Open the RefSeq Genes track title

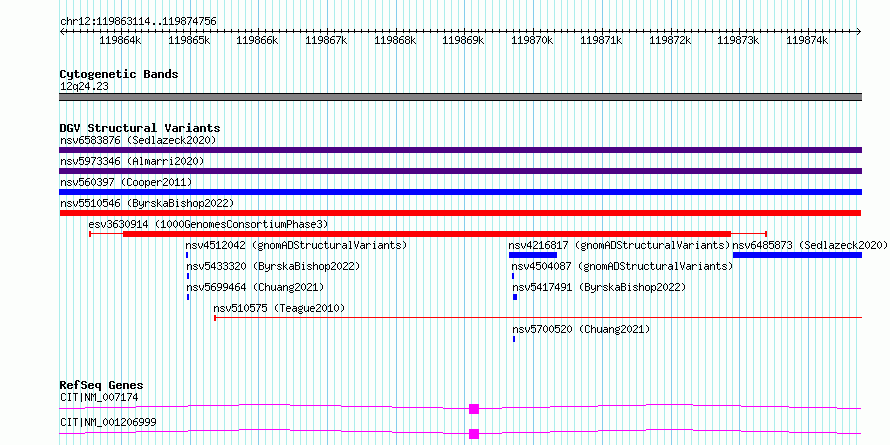tap(102, 385)
